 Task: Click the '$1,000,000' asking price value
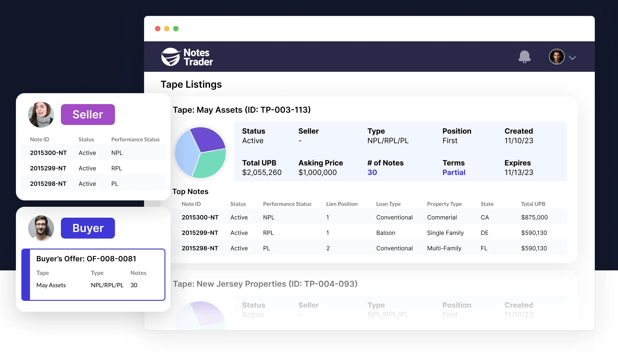[x=317, y=172]
